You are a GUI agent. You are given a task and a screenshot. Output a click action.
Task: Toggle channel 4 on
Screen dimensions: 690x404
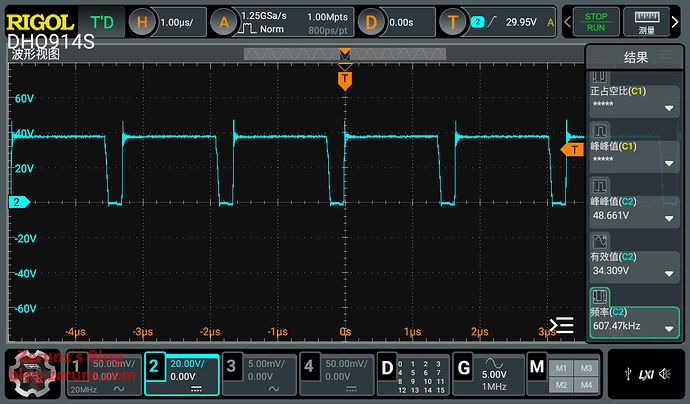[335, 374]
